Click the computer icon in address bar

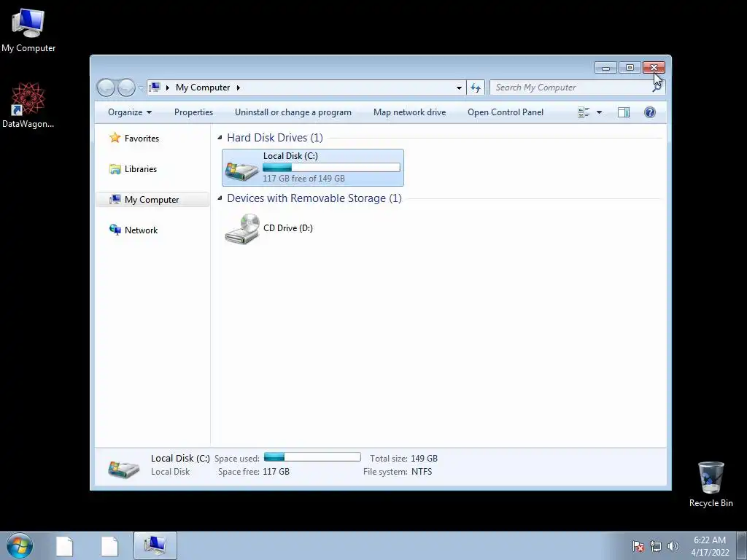coord(155,87)
